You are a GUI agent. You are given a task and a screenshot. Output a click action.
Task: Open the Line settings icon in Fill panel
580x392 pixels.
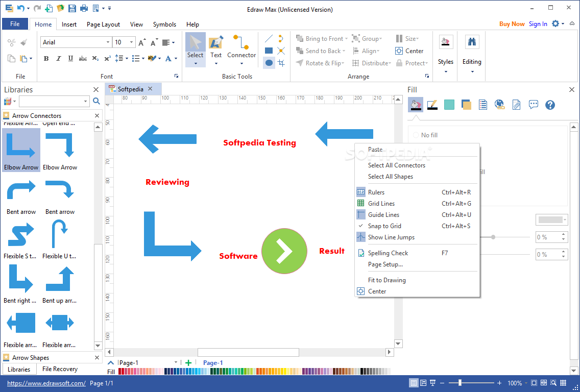432,105
